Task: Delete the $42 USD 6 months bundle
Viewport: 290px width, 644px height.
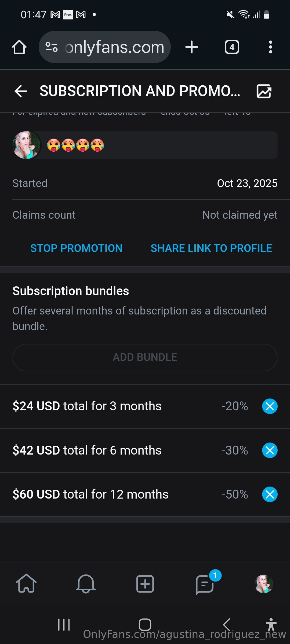Action: point(270,450)
